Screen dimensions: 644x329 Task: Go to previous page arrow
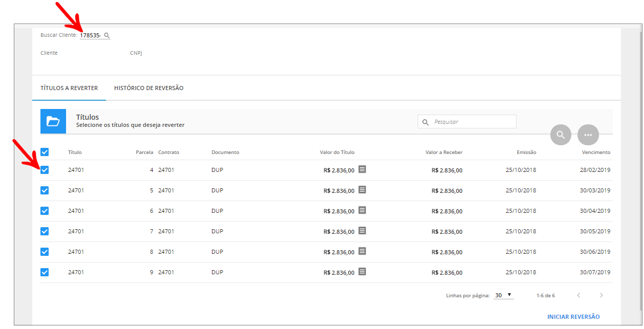[x=578, y=295]
